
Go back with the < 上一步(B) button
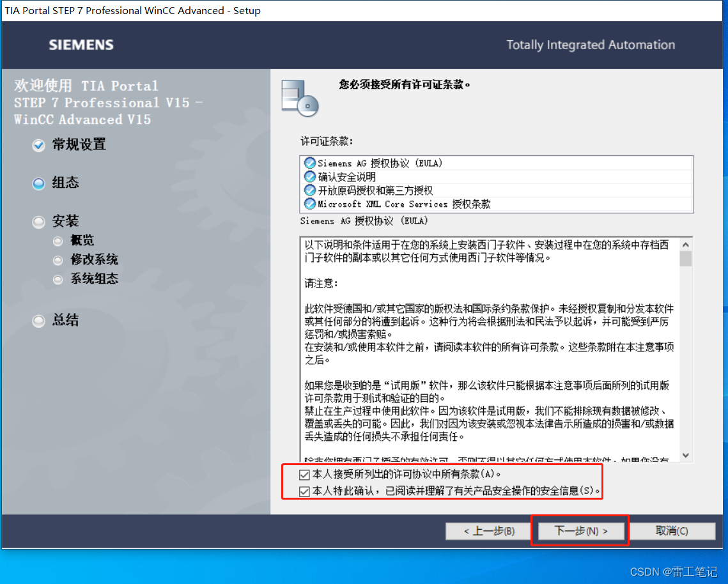(x=488, y=530)
